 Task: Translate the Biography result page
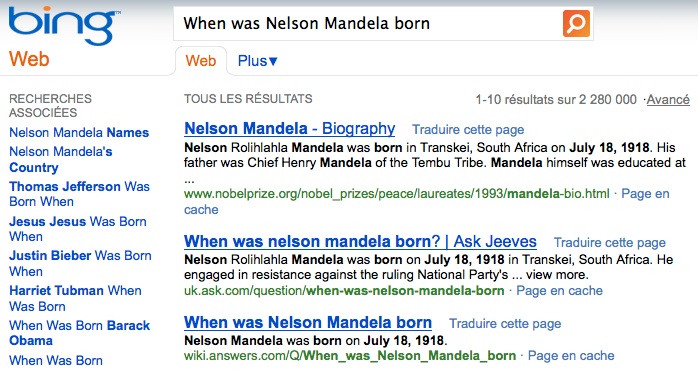pyautogui.click(x=468, y=130)
